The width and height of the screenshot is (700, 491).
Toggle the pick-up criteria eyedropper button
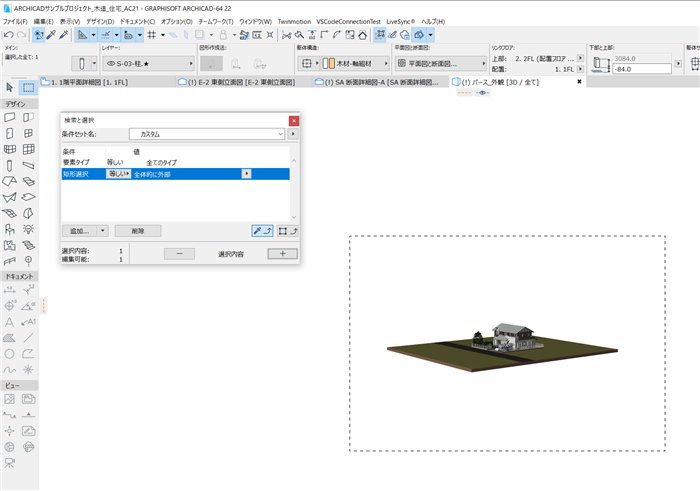pos(262,231)
